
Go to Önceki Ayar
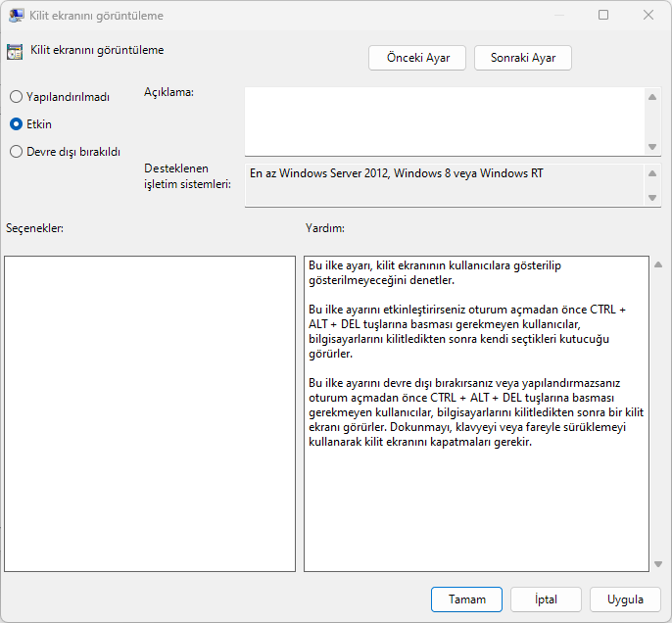coord(417,58)
